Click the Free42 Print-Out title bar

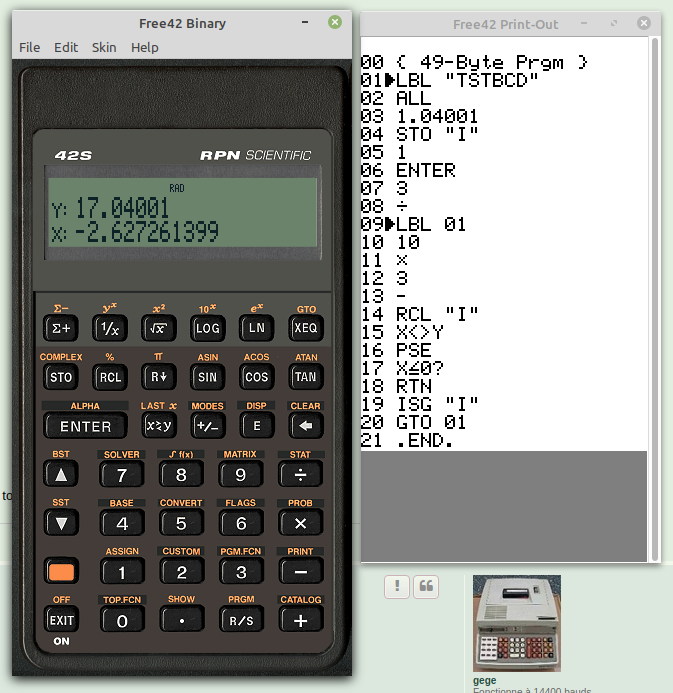pyautogui.click(x=510, y=24)
